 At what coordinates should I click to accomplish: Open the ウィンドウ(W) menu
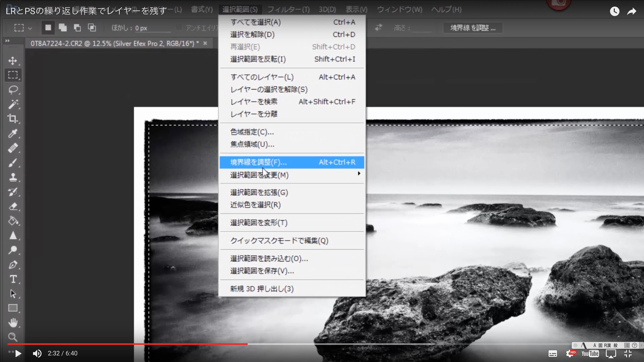pyautogui.click(x=400, y=9)
